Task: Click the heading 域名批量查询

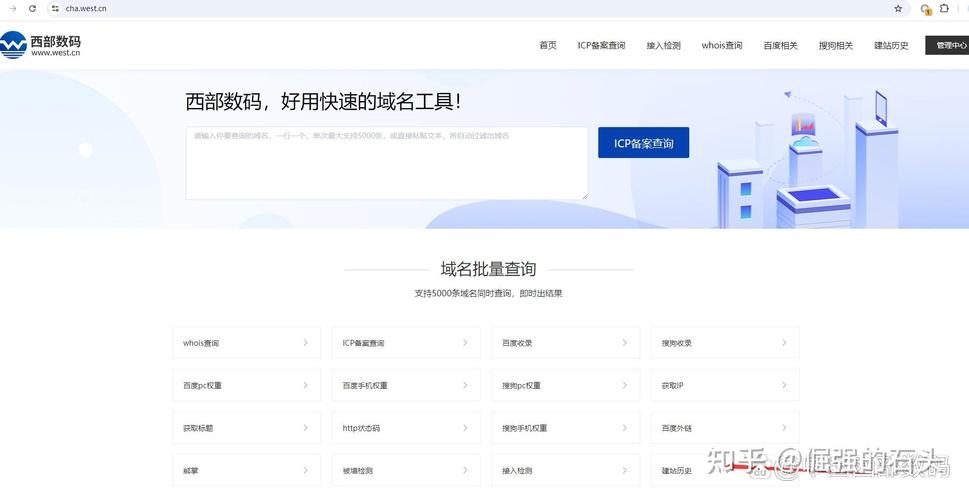Action: pos(488,269)
